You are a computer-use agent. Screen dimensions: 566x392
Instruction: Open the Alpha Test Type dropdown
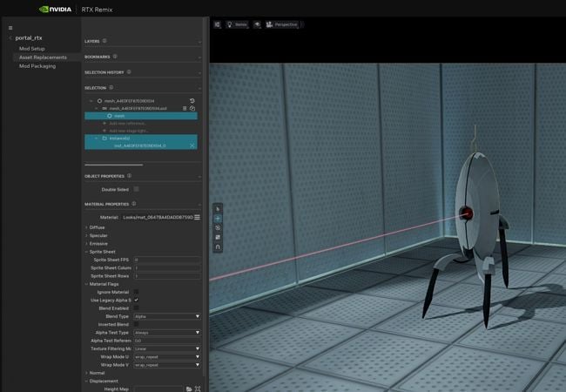(167, 333)
